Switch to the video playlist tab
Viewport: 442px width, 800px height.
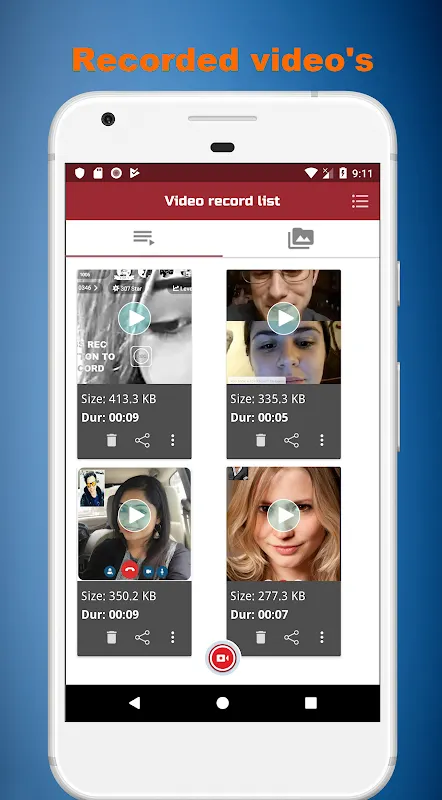tap(144, 238)
